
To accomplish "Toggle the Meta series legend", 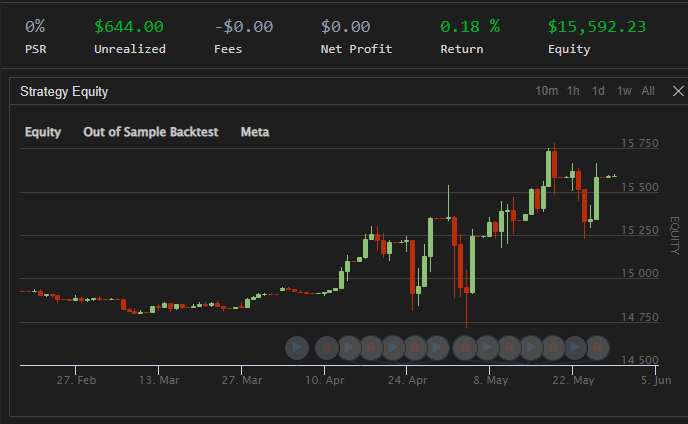I will pyautogui.click(x=255, y=132).
